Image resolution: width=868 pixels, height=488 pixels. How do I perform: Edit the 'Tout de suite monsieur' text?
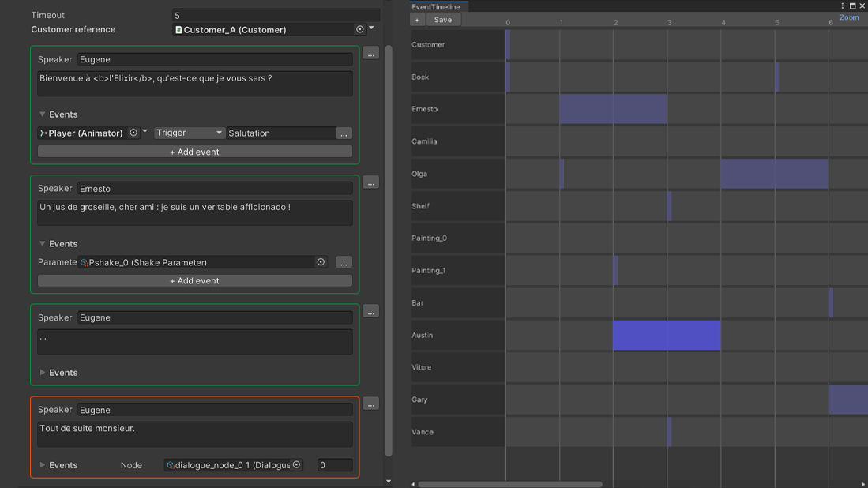click(x=195, y=434)
